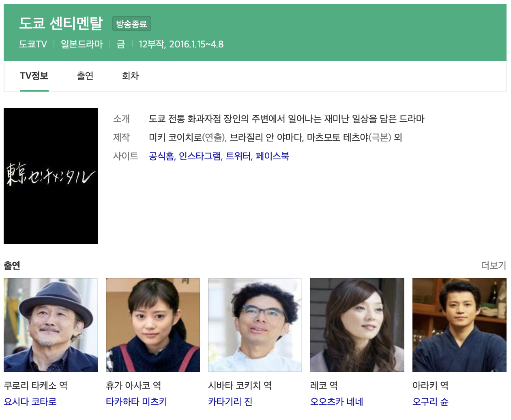Switch to the 회차 tab

[x=130, y=76]
